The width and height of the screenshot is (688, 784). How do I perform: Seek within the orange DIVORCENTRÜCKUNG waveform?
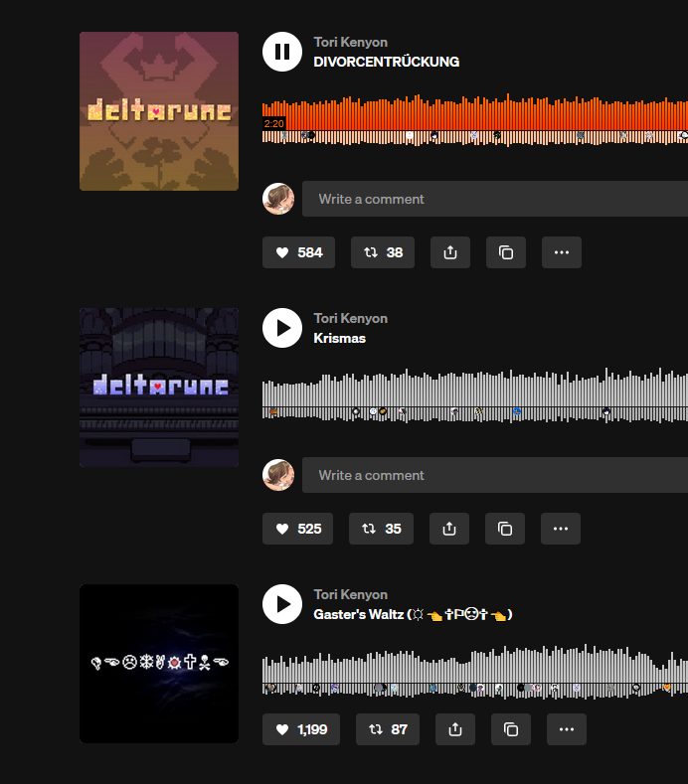[x=475, y=120]
